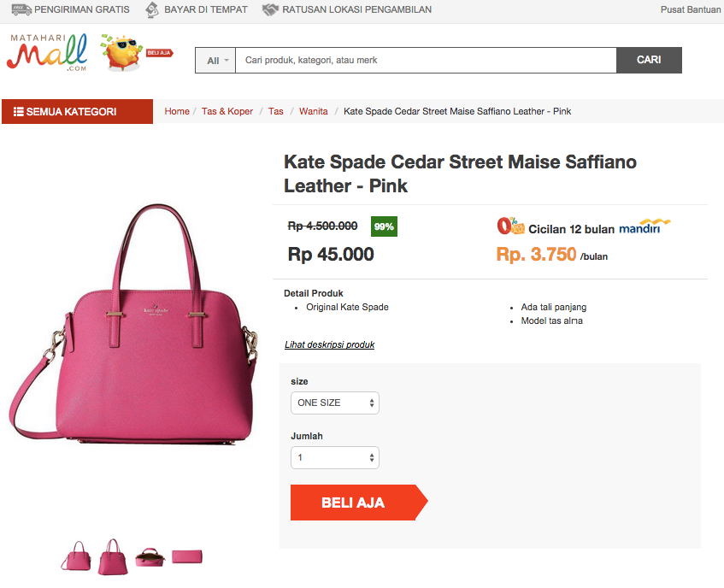This screenshot has width=724, height=588.
Task: Open the ONE SIZE dropdown
Action: pos(335,403)
